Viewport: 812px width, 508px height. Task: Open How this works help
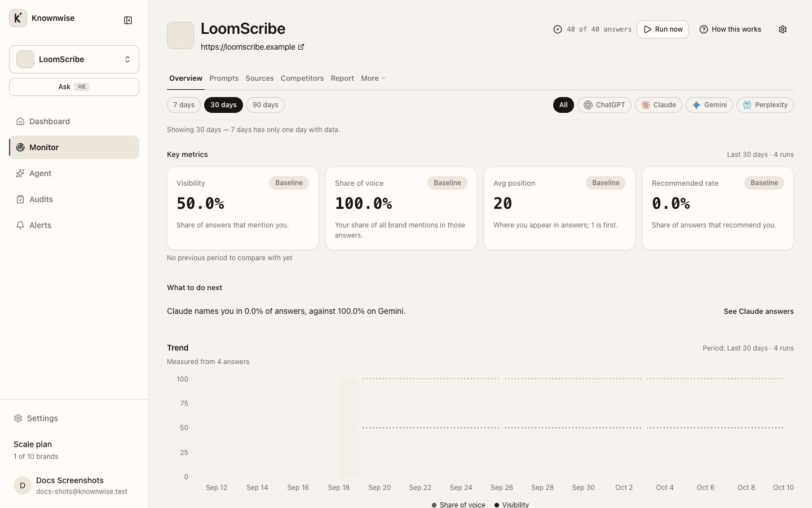(730, 29)
